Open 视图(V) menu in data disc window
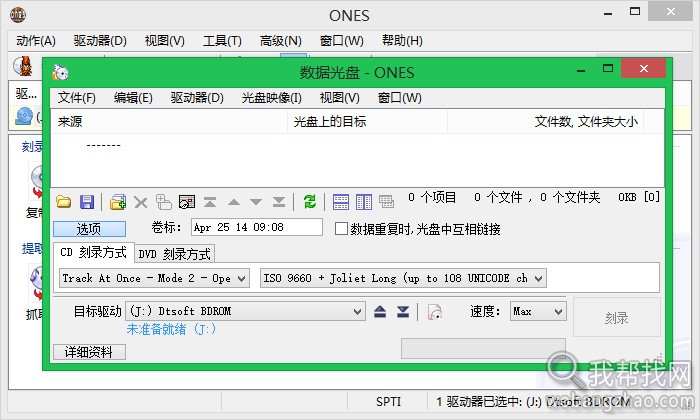700x420 pixels. [x=340, y=97]
